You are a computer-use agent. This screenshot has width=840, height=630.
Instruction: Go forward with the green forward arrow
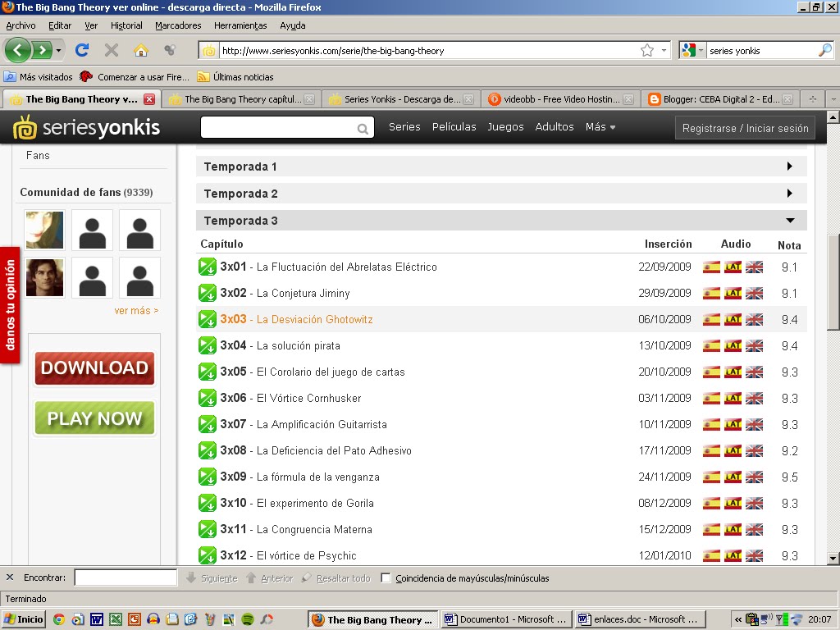click(42, 50)
